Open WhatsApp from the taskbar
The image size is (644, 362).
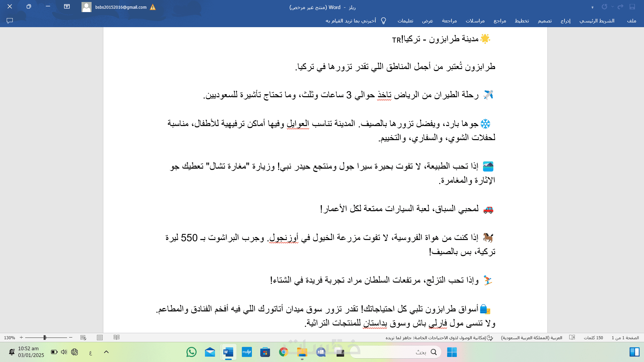pyautogui.click(x=192, y=352)
